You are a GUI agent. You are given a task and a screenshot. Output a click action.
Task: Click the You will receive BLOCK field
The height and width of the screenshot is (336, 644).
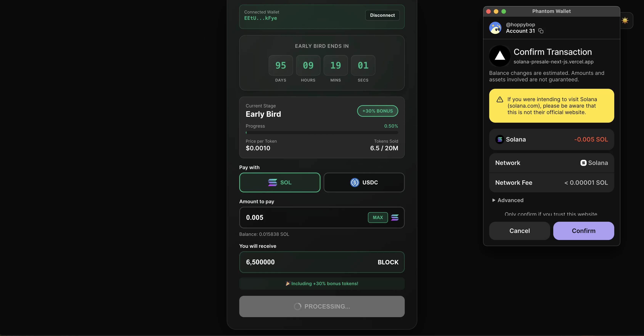click(x=322, y=262)
